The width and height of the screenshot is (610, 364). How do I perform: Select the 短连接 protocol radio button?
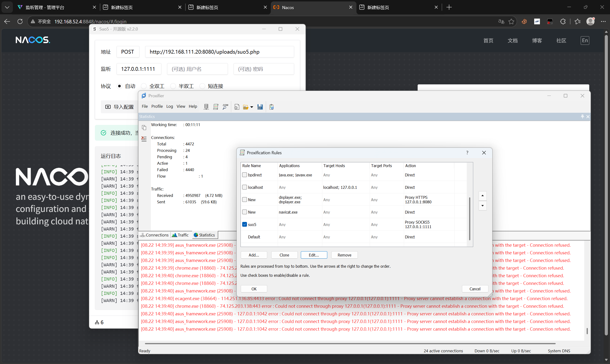point(202,86)
